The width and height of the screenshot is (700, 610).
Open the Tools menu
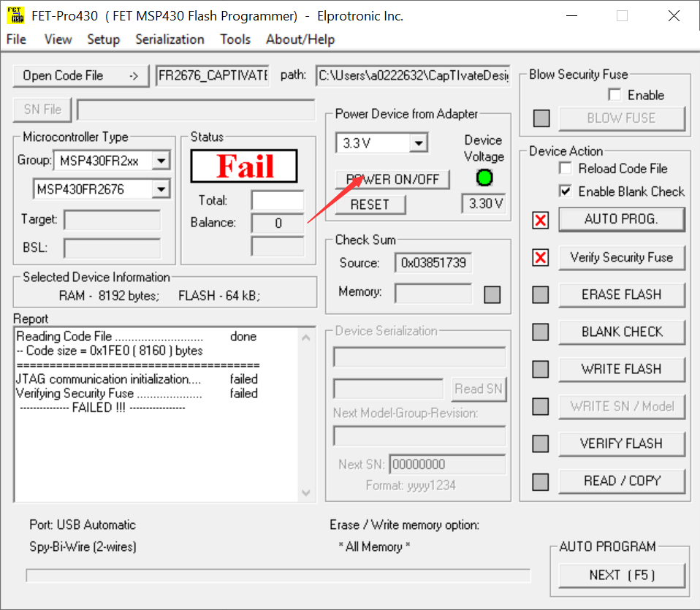pyautogui.click(x=235, y=39)
